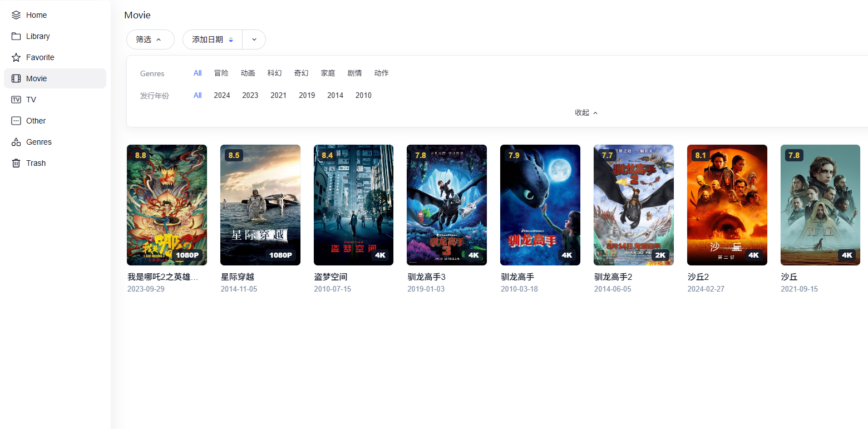Open the 驯龙高手3 movie poster
868x429 pixels.
click(x=447, y=205)
